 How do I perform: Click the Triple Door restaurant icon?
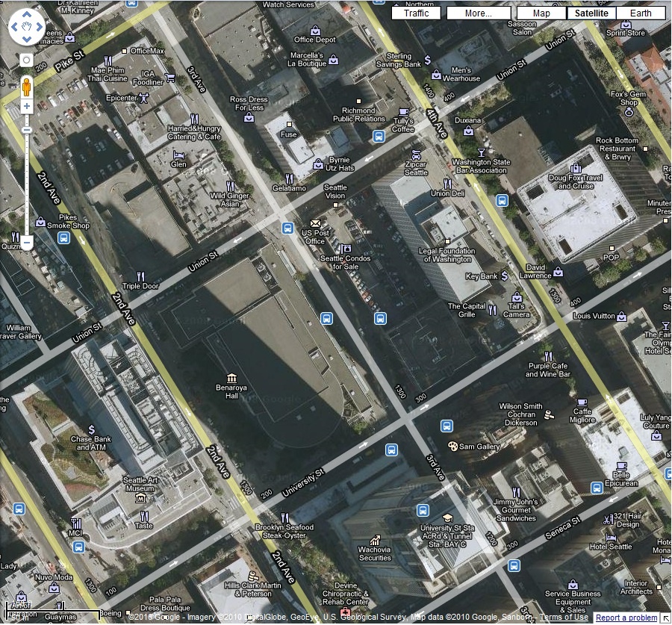click(x=140, y=276)
